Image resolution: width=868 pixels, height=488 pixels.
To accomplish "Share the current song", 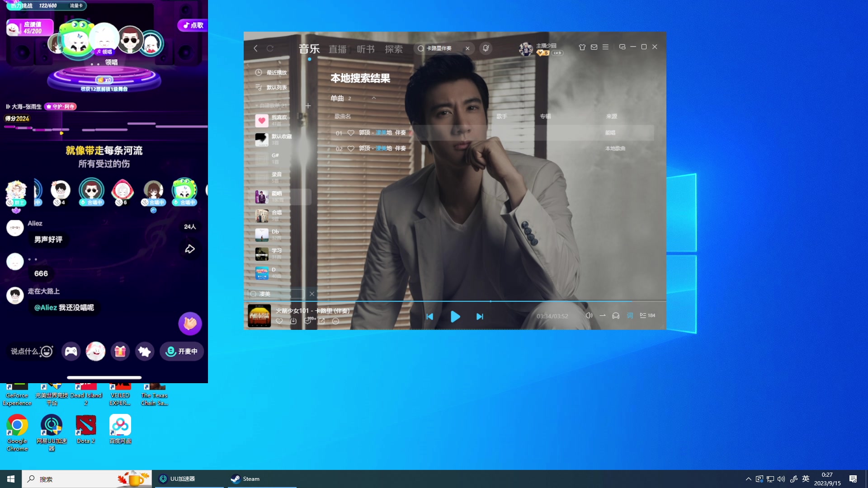I will [321, 321].
